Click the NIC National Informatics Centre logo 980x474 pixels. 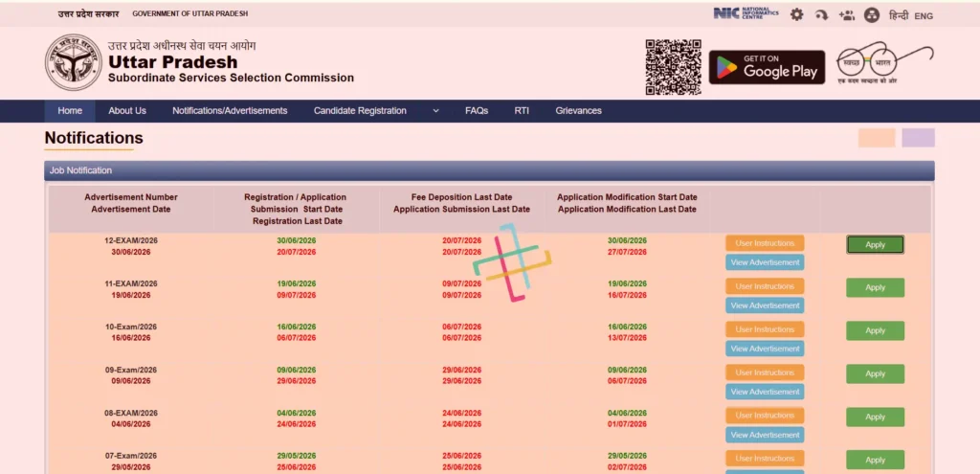click(746, 13)
